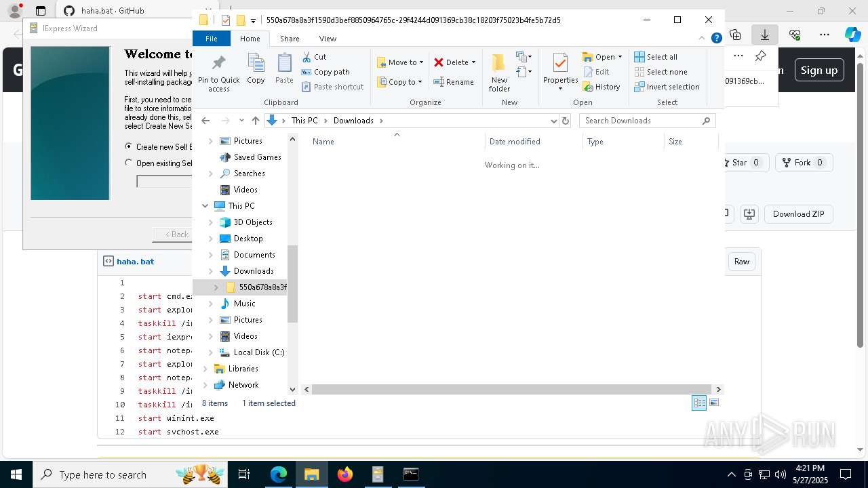This screenshot has height=488, width=868.
Task: Click the Windows Start button
Action: 16,474
